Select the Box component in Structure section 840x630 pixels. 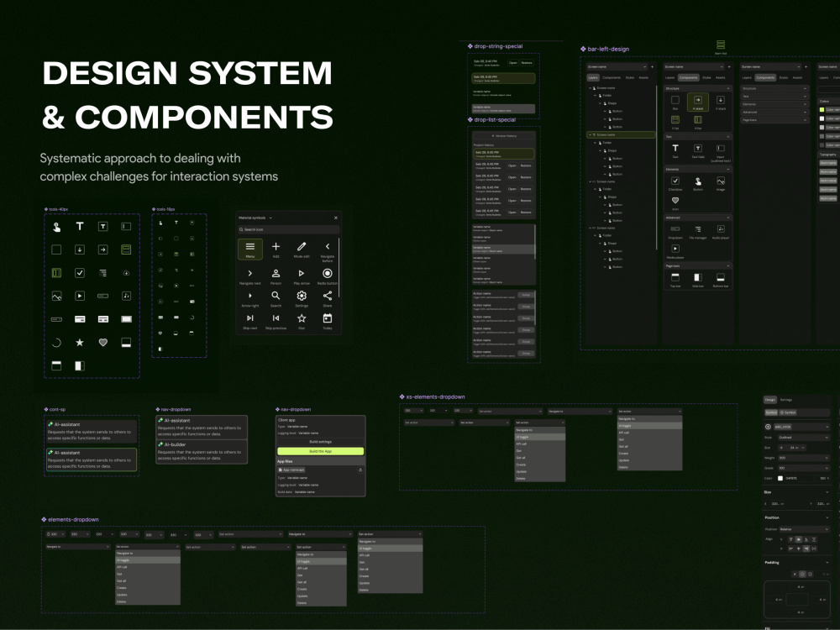pos(675,102)
